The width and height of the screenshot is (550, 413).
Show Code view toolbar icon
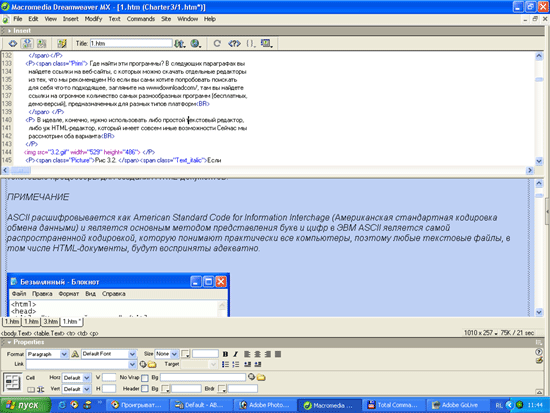(x=13, y=44)
